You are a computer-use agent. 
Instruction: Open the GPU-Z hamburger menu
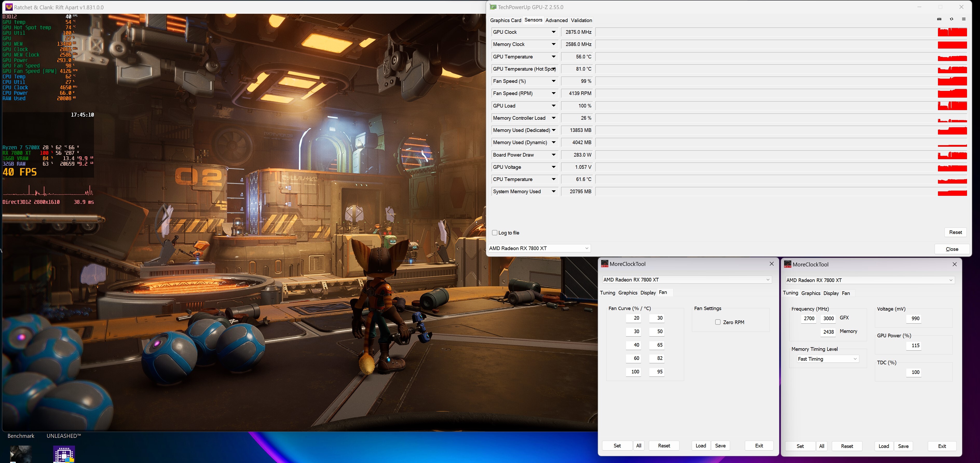click(x=964, y=19)
